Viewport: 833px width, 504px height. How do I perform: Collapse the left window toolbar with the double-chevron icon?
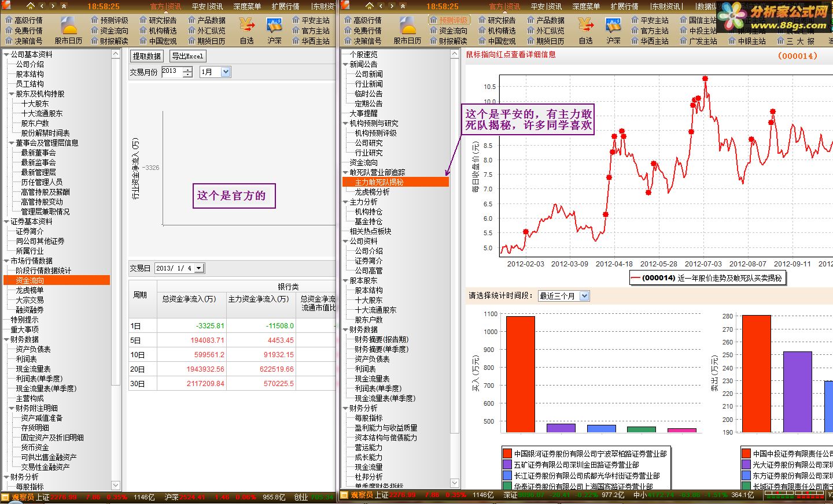point(64,6)
